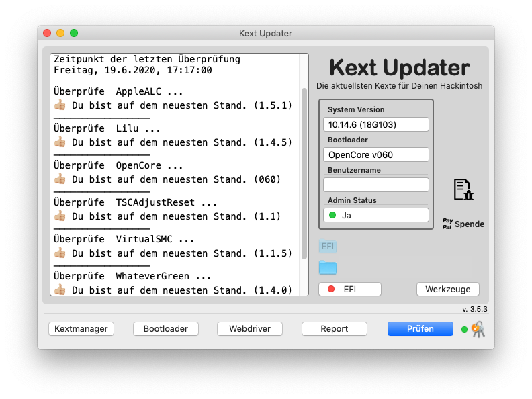Screen dimensions: 532x399
Task: Start the check with Prüfen button
Action: click(x=420, y=328)
